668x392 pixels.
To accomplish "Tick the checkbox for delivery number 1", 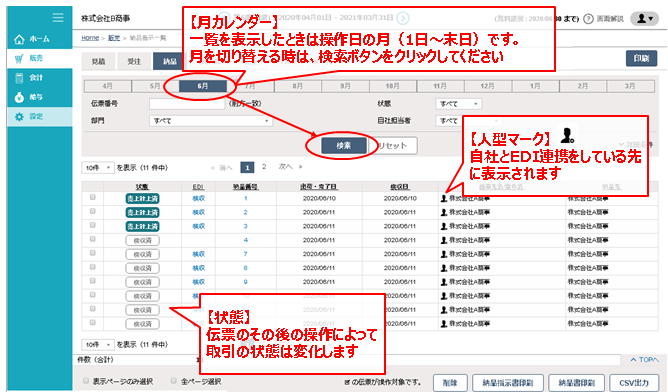I will tap(92, 197).
